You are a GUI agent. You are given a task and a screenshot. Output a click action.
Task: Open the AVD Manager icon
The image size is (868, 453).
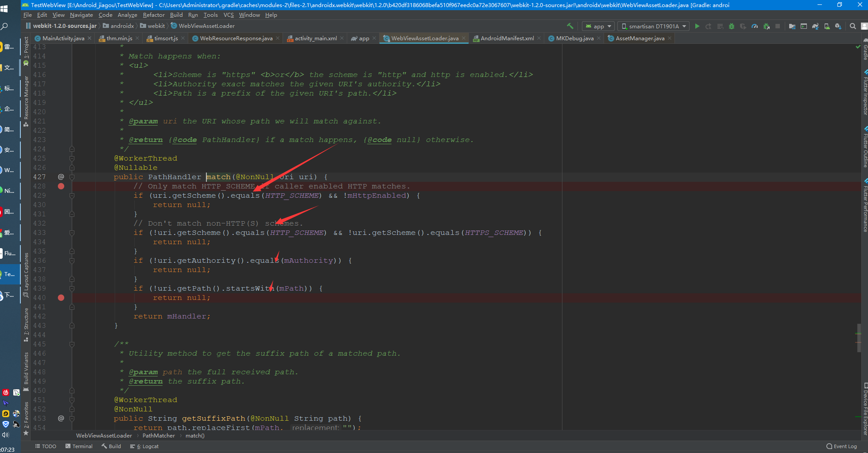point(826,26)
